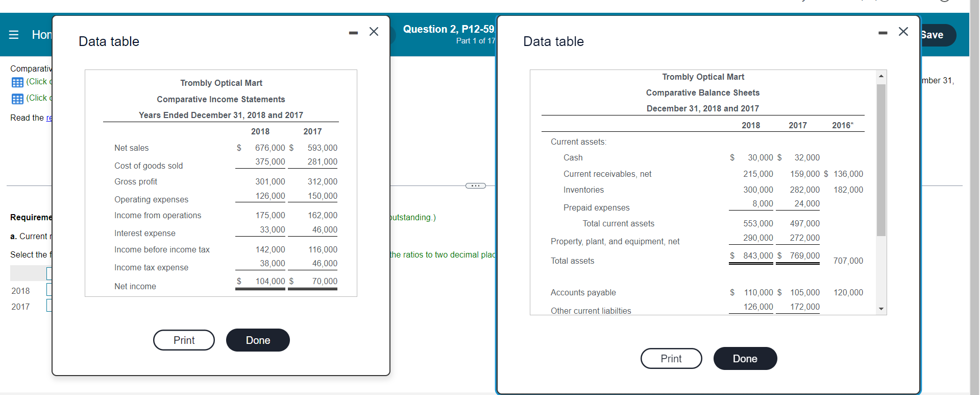This screenshot has height=395, width=980.
Task: Minimize the balance sheets data table dialog
Action: point(884,32)
